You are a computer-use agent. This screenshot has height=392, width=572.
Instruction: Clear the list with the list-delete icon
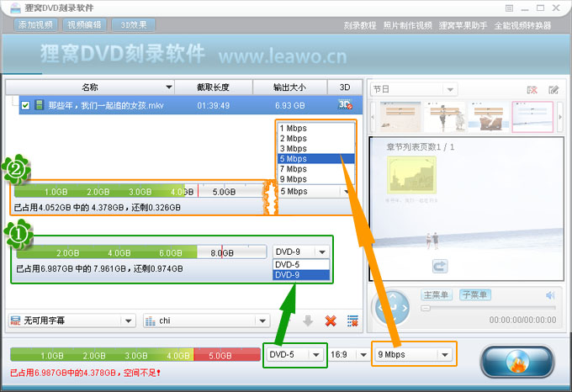click(352, 320)
